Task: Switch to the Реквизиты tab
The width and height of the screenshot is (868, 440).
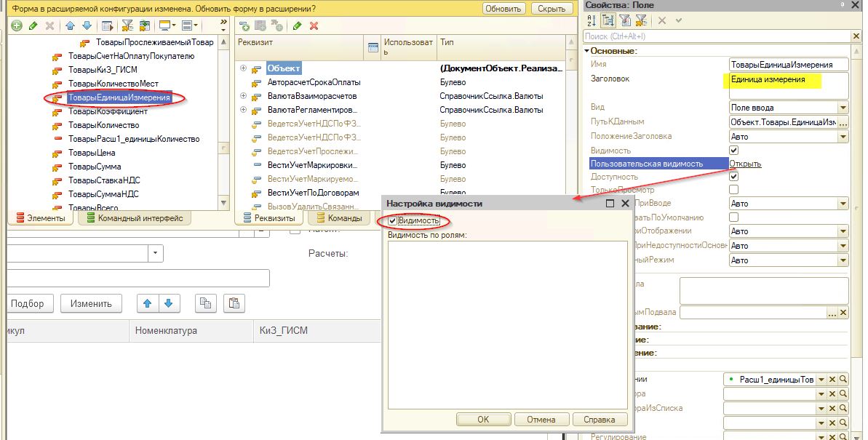Action: point(270,218)
